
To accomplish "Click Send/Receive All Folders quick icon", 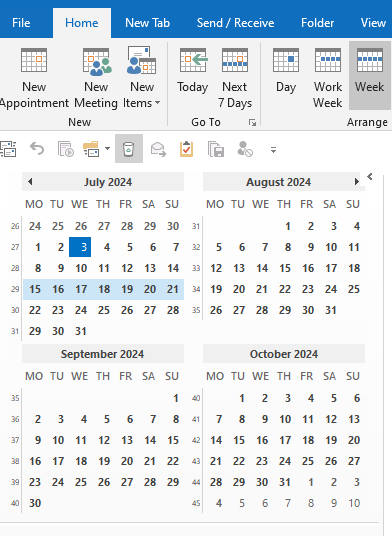I will 8,149.
